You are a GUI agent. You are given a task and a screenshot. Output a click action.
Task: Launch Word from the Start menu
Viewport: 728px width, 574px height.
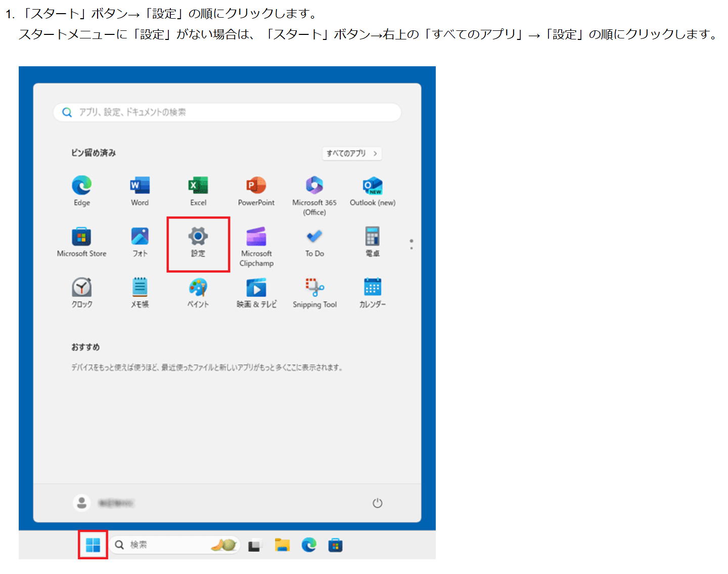click(140, 191)
